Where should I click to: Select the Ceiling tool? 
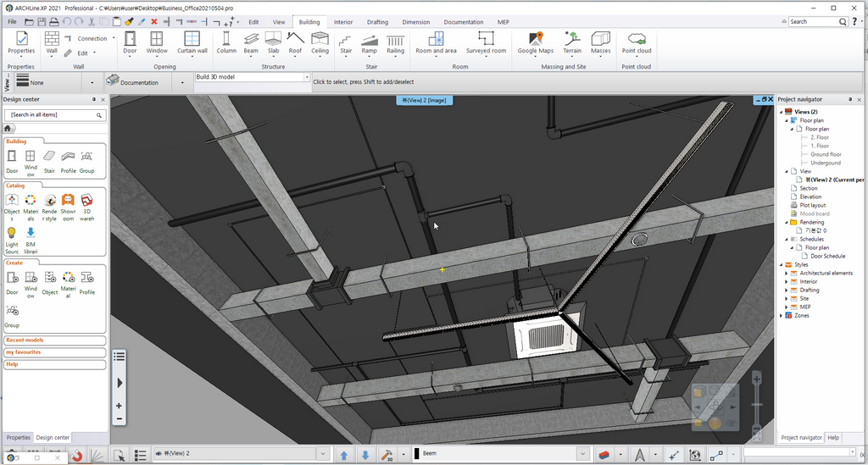point(320,43)
